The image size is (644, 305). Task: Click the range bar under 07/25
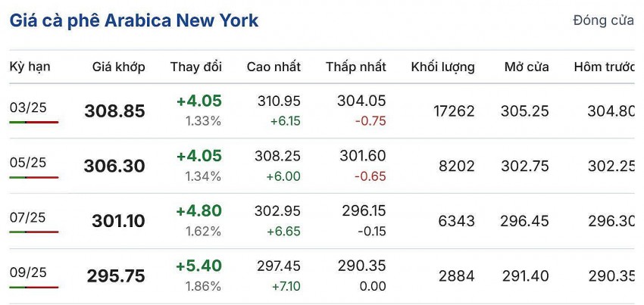pos(34,232)
